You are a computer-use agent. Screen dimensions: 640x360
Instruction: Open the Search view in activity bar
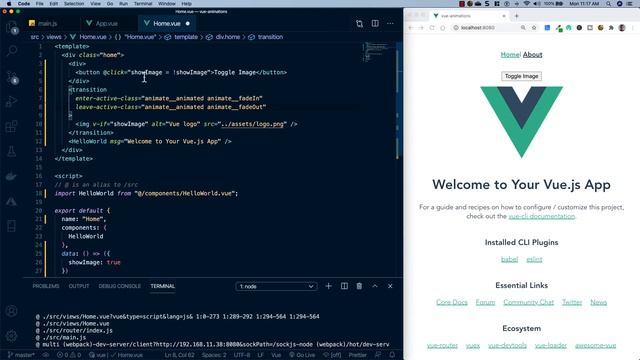[x=12, y=51]
